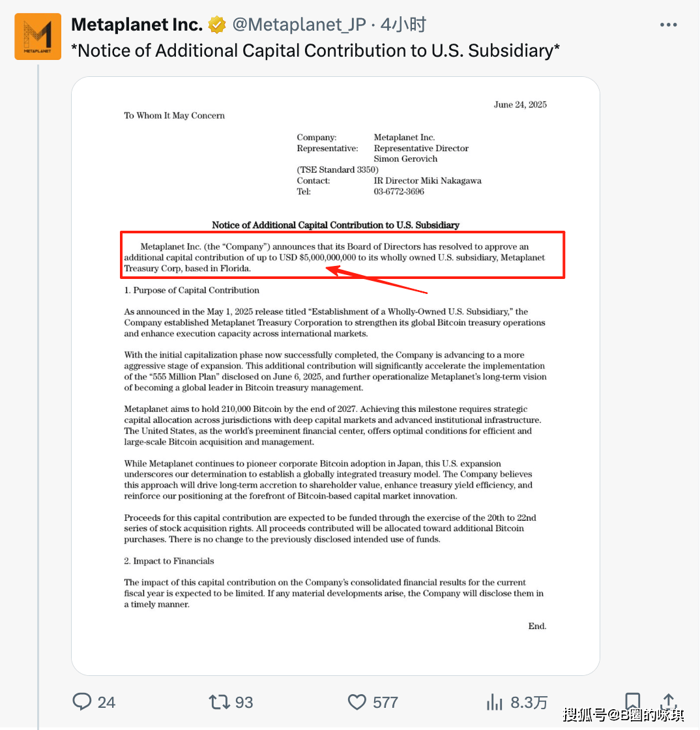Open the Metaplanet Inc. display name

click(x=137, y=25)
